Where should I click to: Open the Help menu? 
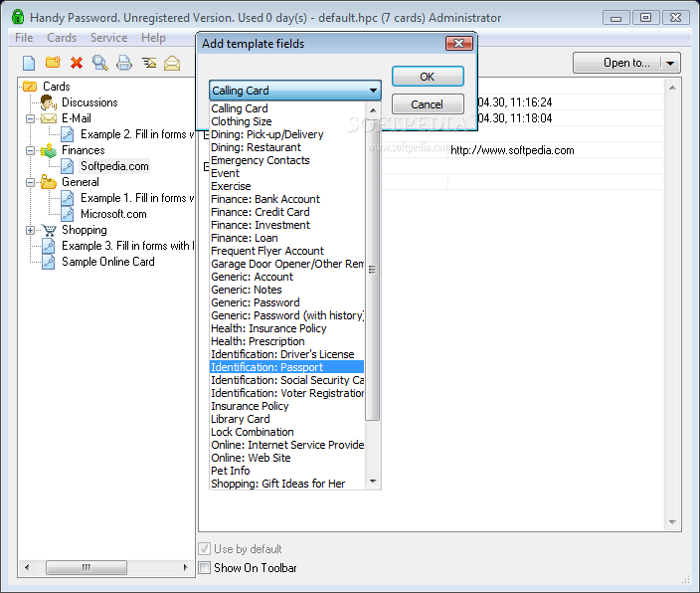click(x=153, y=38)
